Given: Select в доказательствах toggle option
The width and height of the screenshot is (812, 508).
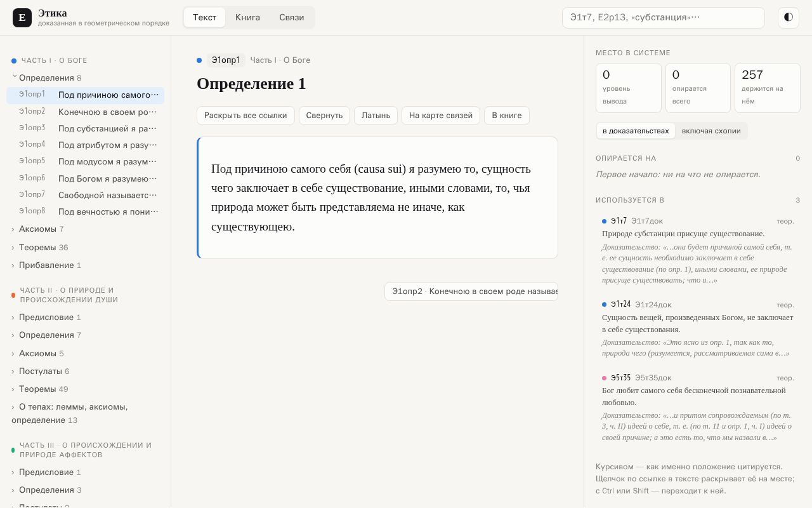Looking at the screenshot, I should point(636,131).
